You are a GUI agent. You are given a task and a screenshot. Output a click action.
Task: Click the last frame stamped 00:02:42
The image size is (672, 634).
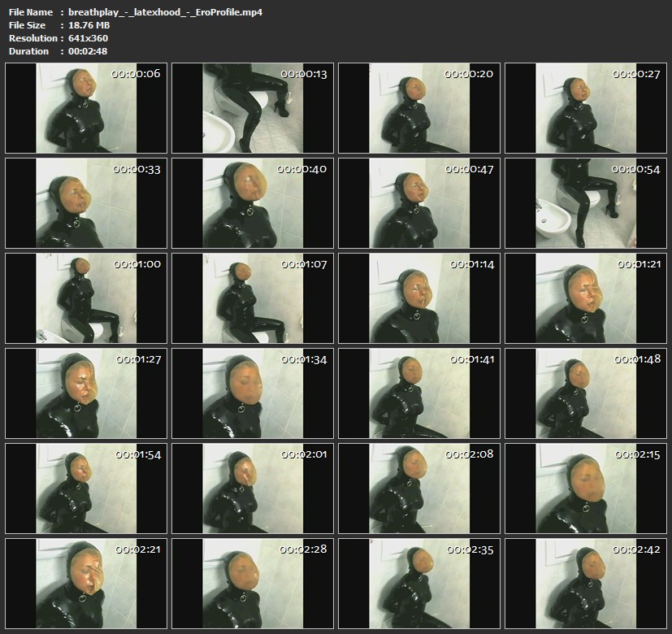click(585, 584)
